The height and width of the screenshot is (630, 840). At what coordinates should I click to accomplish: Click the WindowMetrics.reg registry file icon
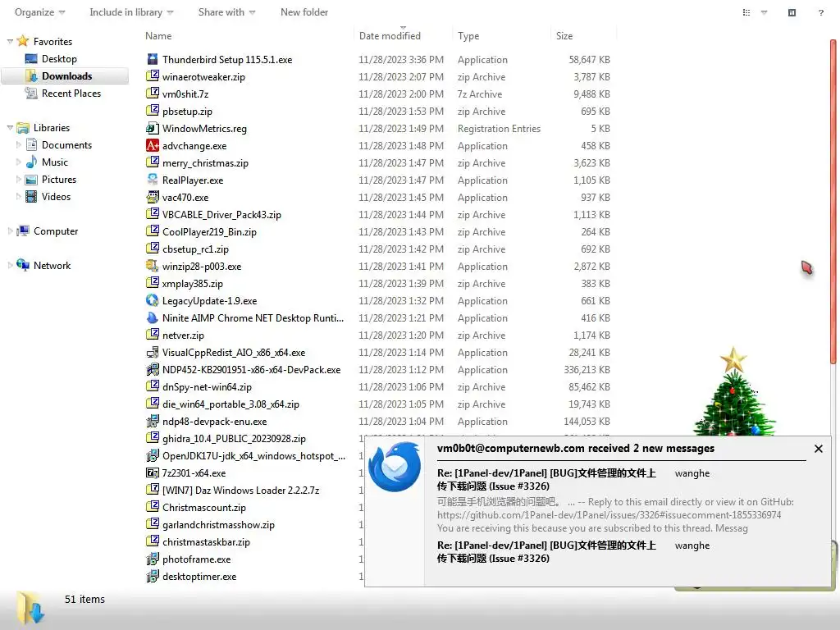153,128
